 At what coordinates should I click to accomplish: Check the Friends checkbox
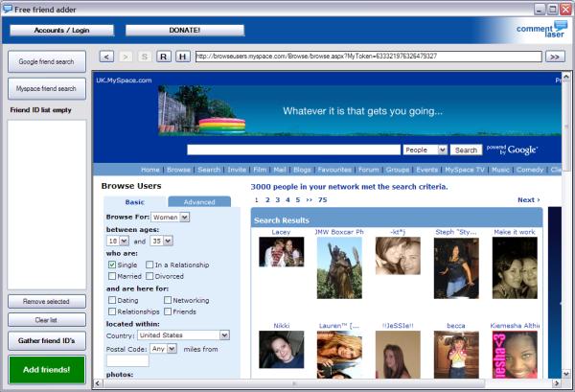(x=168, y=311)
